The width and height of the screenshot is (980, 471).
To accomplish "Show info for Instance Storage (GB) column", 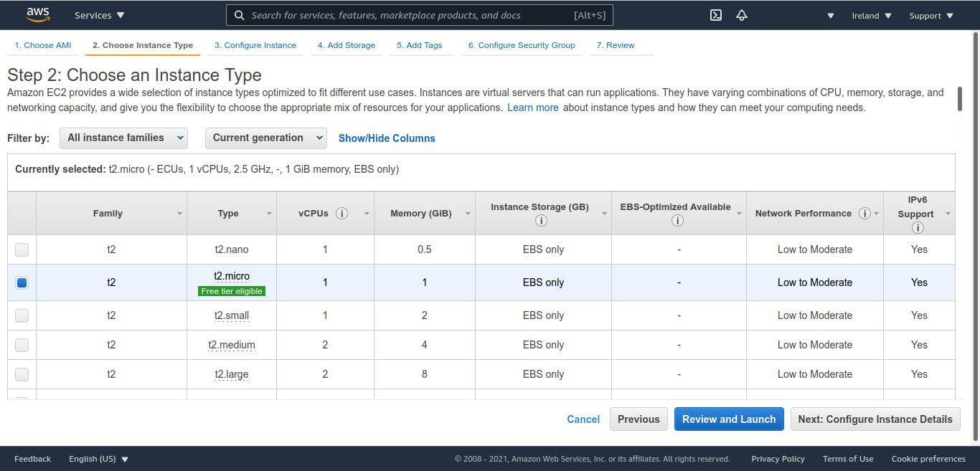I will pos(541,221).
